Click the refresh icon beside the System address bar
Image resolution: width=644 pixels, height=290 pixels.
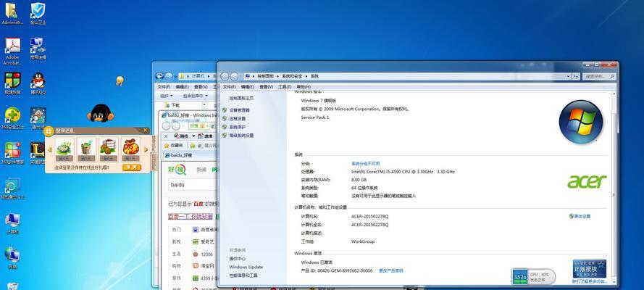click(x=576, y=76)
